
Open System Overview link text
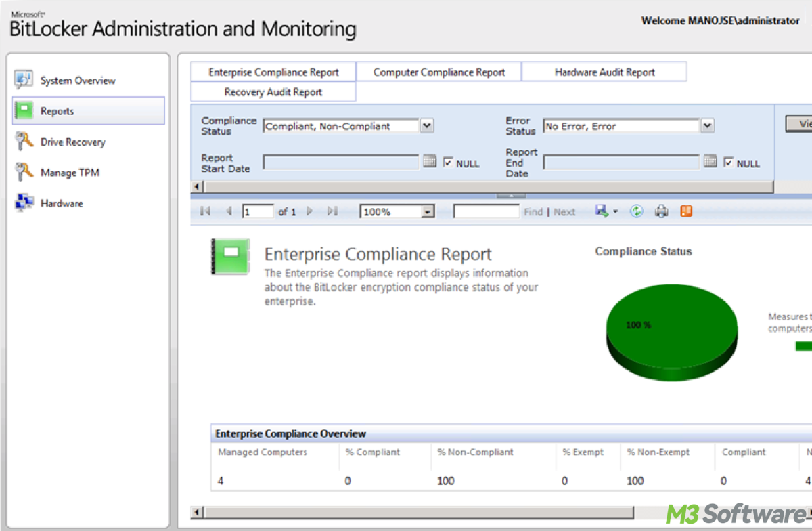point(78,81)
